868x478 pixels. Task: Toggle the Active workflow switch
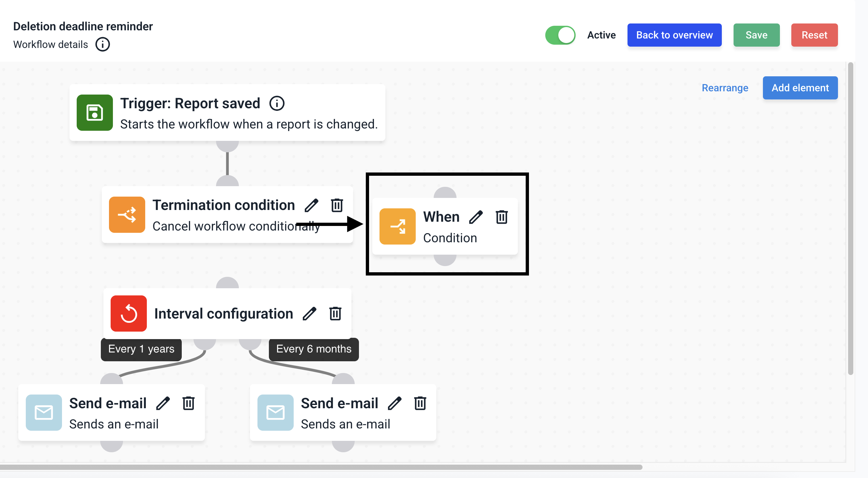click(560, 35)
